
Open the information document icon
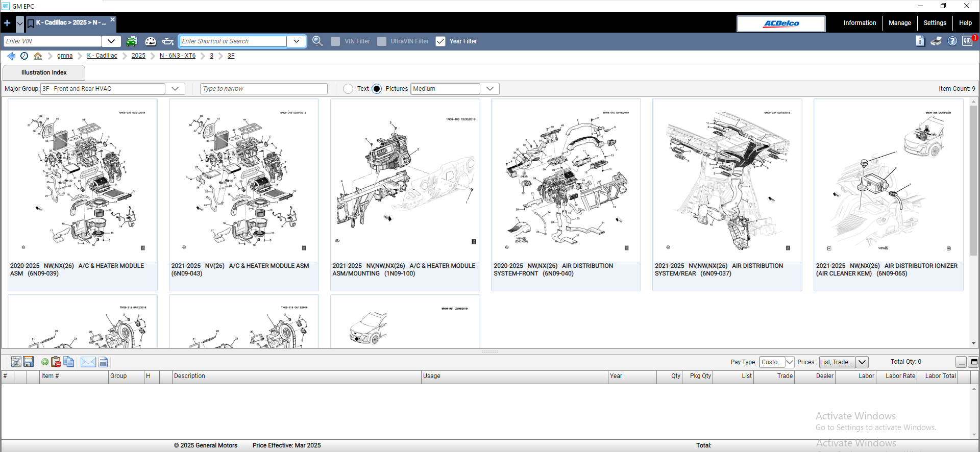point(920,41)
